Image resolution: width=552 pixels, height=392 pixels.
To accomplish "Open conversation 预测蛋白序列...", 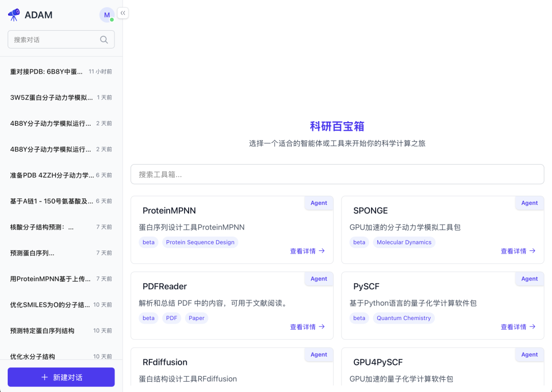I will pyautogui.click(x=61, y=253).
